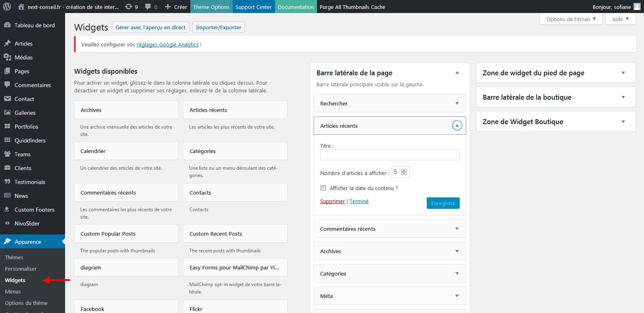This screenshot has width=644, height=313.
Task: Open the Options de l'écran dropdown
Action: [x=571, y=19]
